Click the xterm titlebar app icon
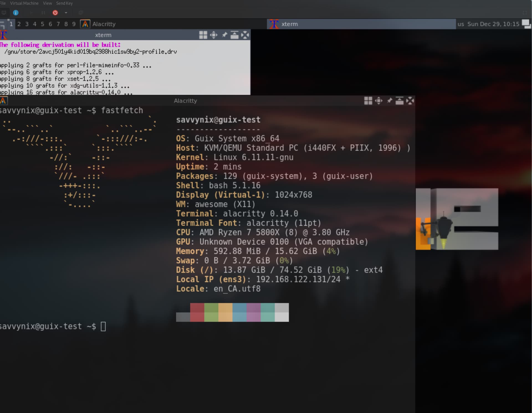 pyautogui.click(x=3, y=35)
